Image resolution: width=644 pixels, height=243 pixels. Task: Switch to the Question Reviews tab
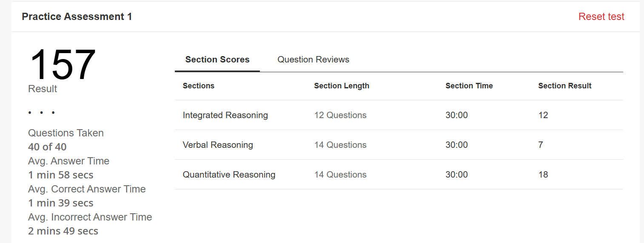coord(313,59)
